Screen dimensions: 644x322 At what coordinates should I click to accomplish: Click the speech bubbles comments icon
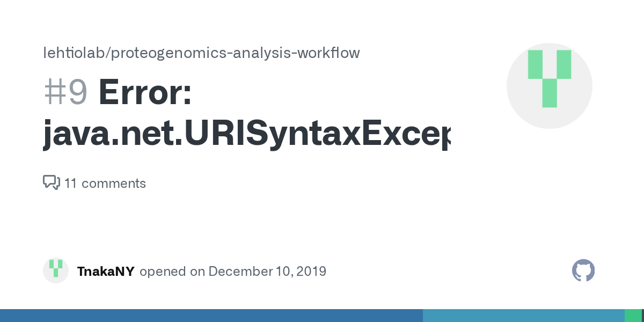[51, 182]
